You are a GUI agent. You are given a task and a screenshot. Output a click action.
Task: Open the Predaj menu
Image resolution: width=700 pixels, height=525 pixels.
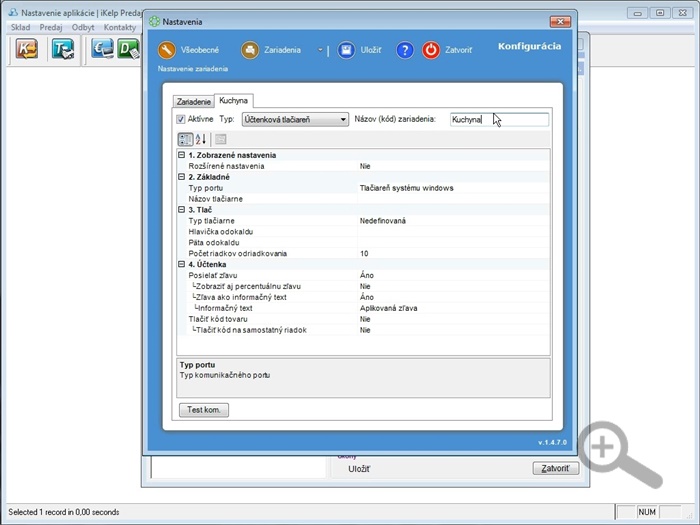pos(51,27)
